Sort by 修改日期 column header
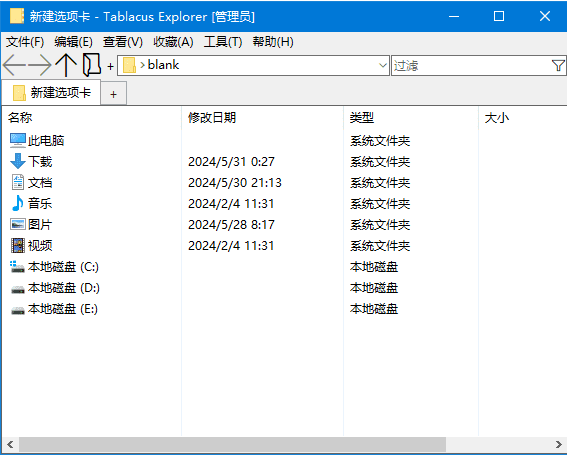This screenshot has width=567, height=456. pyautogui.click(x=212, y=118)
